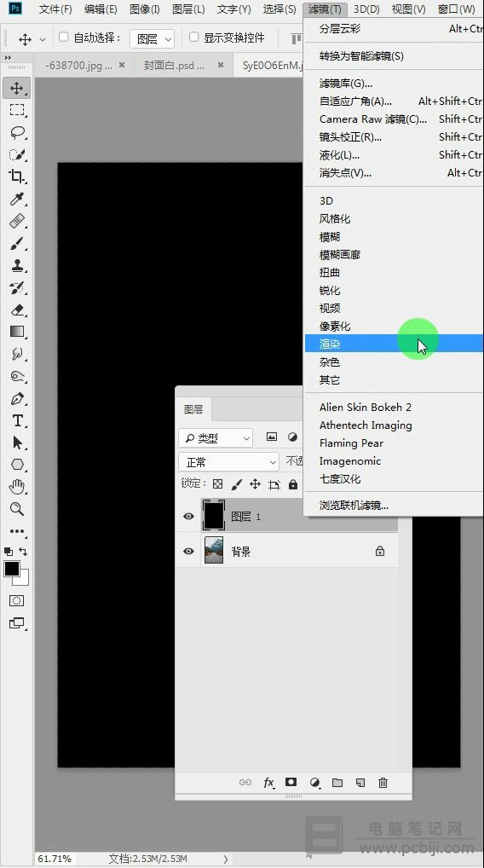Create a new layer group
The width and height of the screenshot is (484, 868).
click(x=337, y=782)
